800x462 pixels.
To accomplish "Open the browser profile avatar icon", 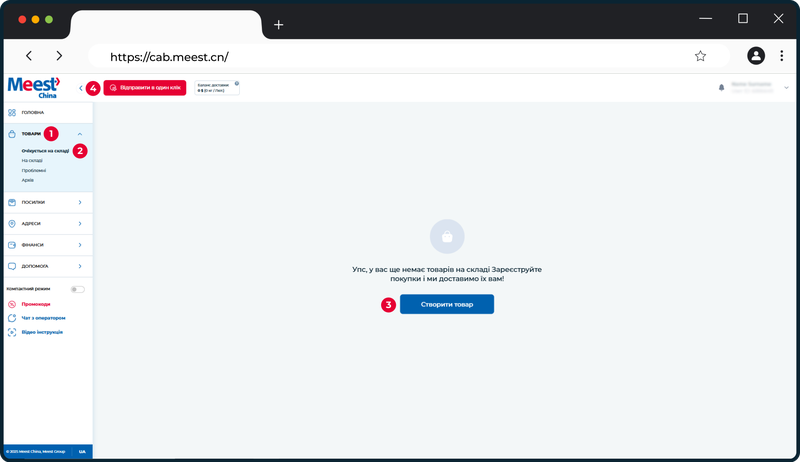I will tap(756, 56).
